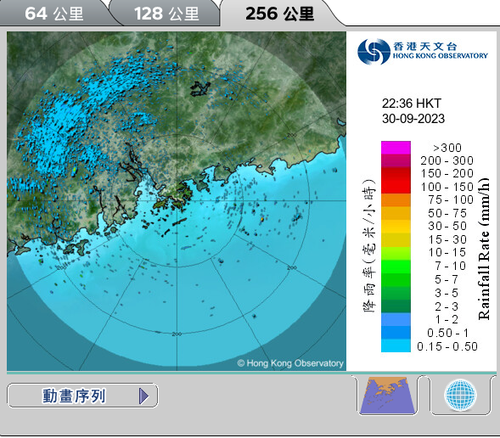Click the 30-09-2023 date text
Screen dimensions: 500x438
pos(413,119)
